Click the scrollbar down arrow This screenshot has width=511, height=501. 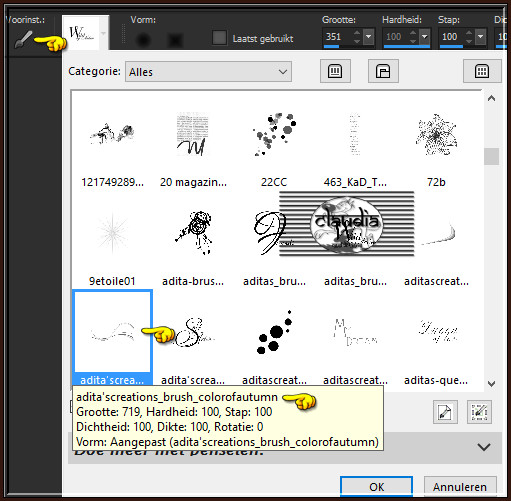(491, 384)
